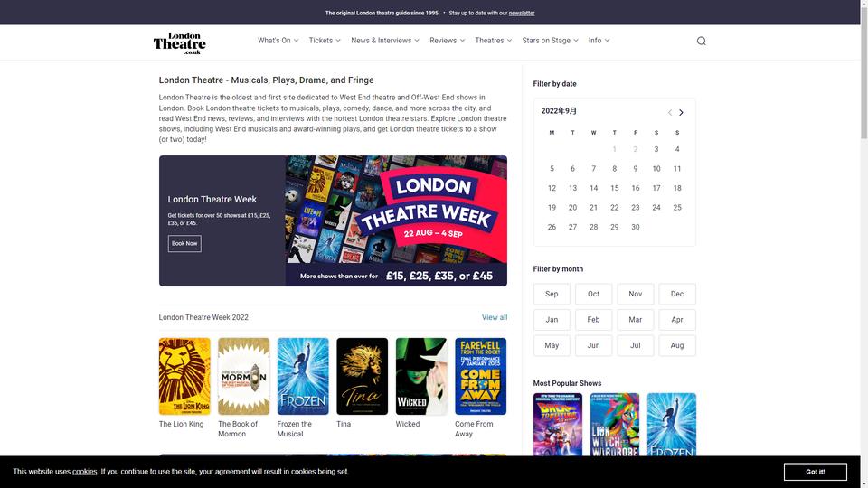Image resolution: width=868 pixels, height=488 pixels.
Task: Open the newsletter link in top bar
Action: click(x=522, y=13)
